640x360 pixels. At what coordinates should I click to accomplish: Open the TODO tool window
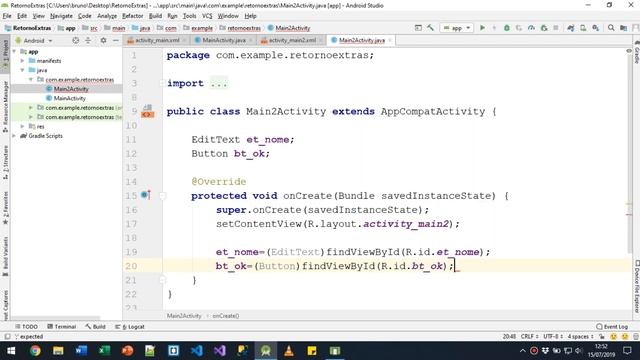click(26, 327)
